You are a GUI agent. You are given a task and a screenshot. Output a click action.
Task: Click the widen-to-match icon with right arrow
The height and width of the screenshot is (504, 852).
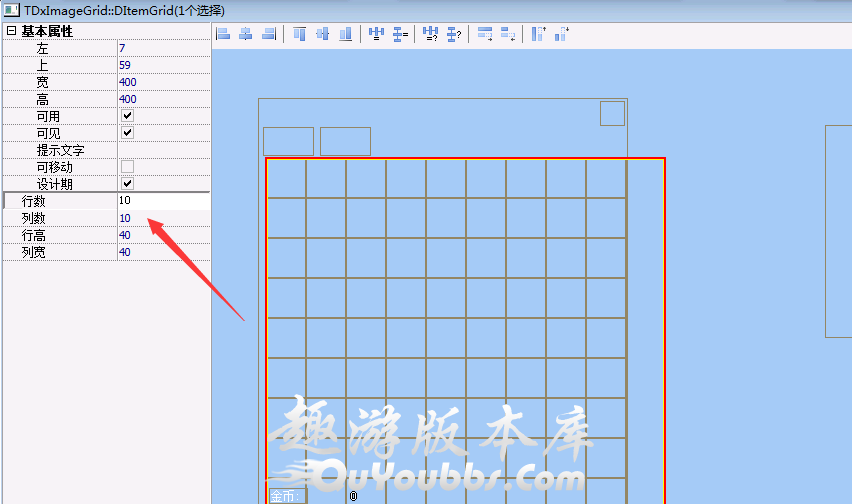(485, 34)
